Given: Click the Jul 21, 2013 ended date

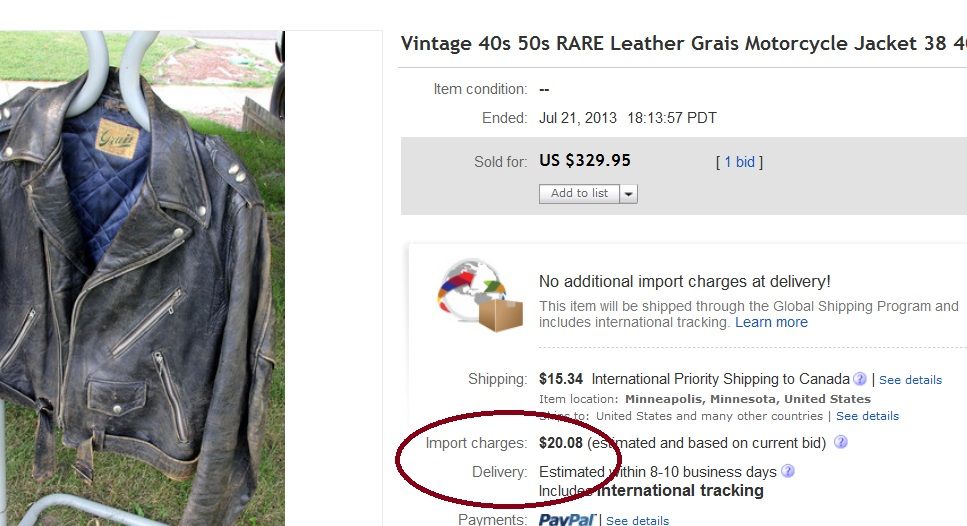Looking at the screenshot, I should click(x=578, y=118).
